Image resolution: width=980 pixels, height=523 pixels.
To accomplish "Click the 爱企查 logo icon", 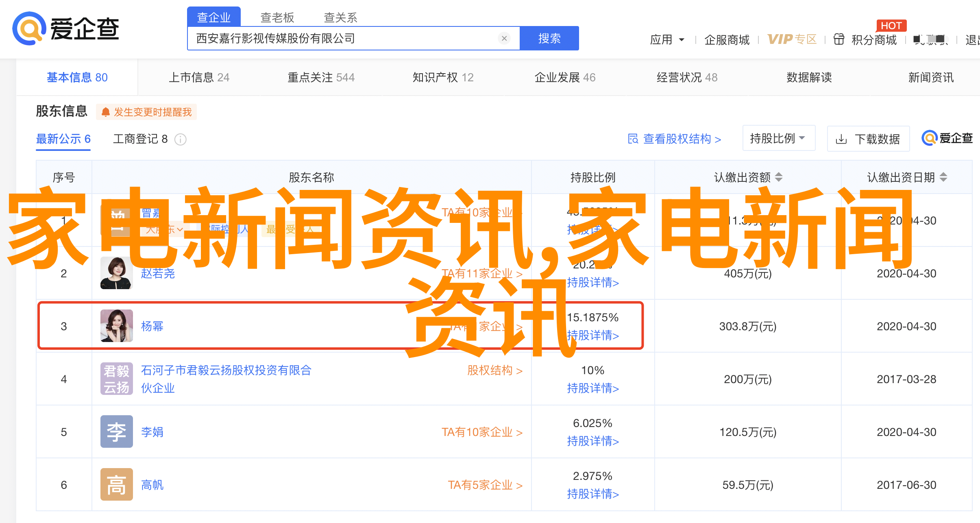I will 28,28.
